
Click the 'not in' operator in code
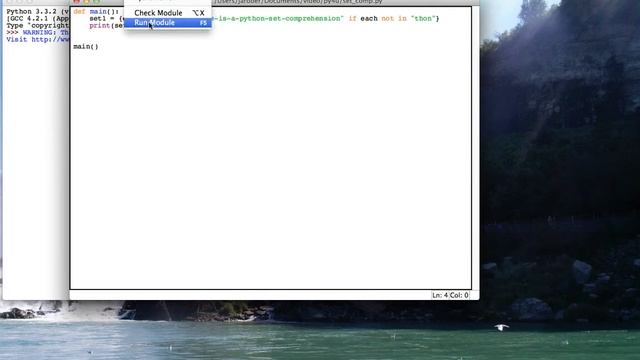[394, 18]
